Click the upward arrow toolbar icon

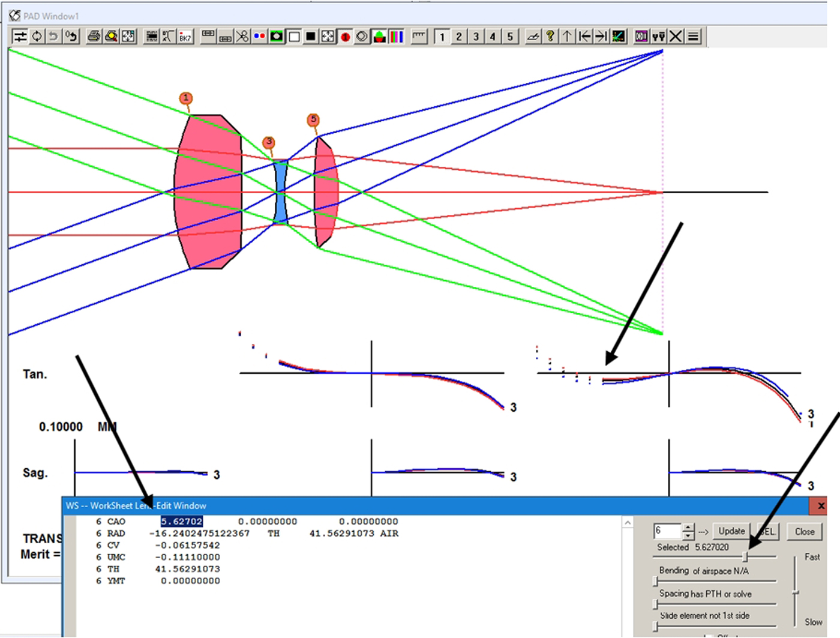click(567, 37)
